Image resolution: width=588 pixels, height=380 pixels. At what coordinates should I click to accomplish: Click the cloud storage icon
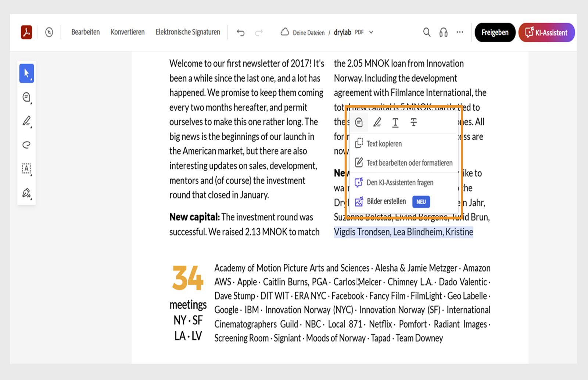click(285, 32)
